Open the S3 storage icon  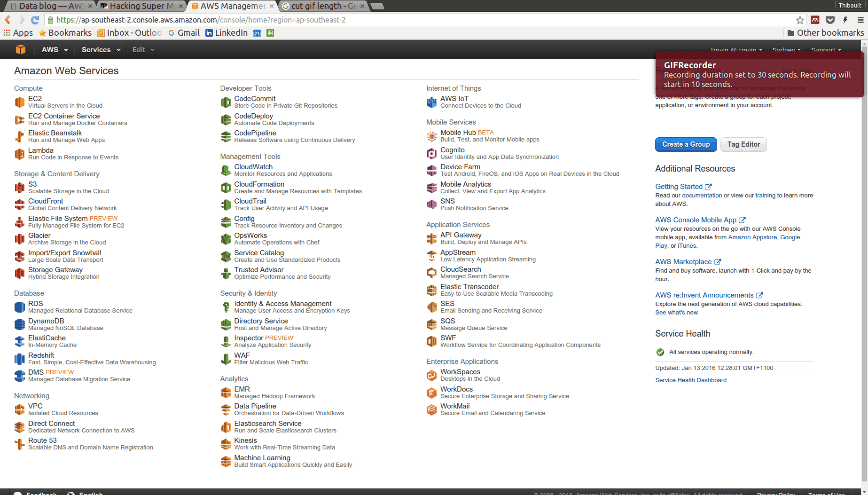(x=20, y=188)
